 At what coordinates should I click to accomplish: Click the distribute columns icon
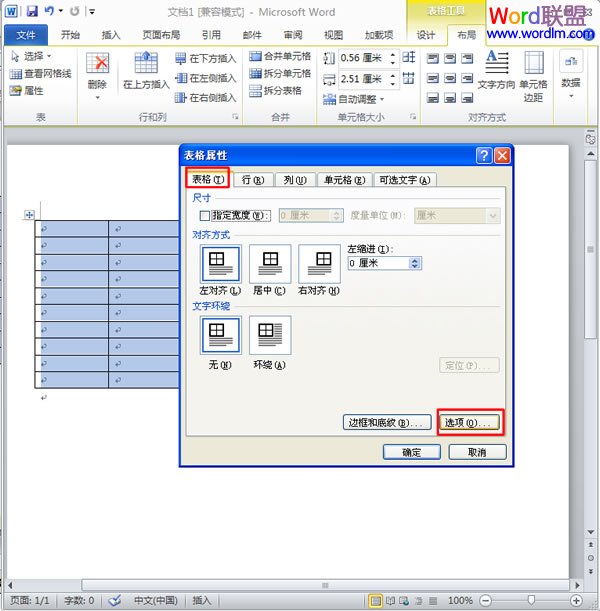point(408,78)
